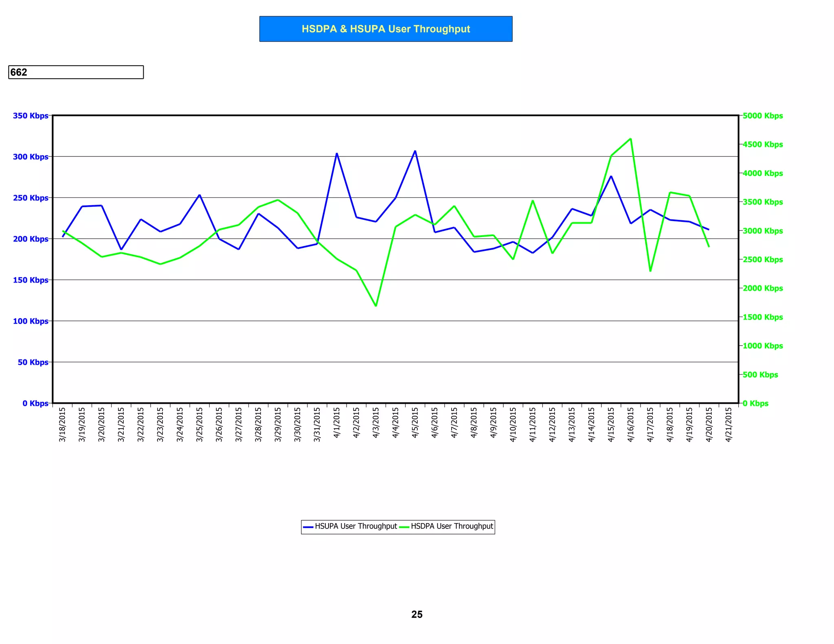Screen dimensions: 834x644
Task: Click page number 25 at the bottom
Action: point(417,614)
